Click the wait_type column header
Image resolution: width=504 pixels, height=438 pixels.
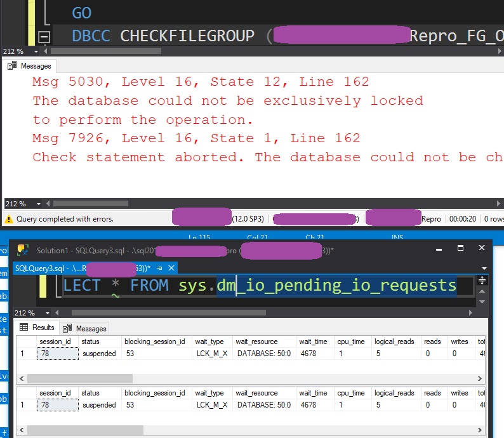[209, 342]
